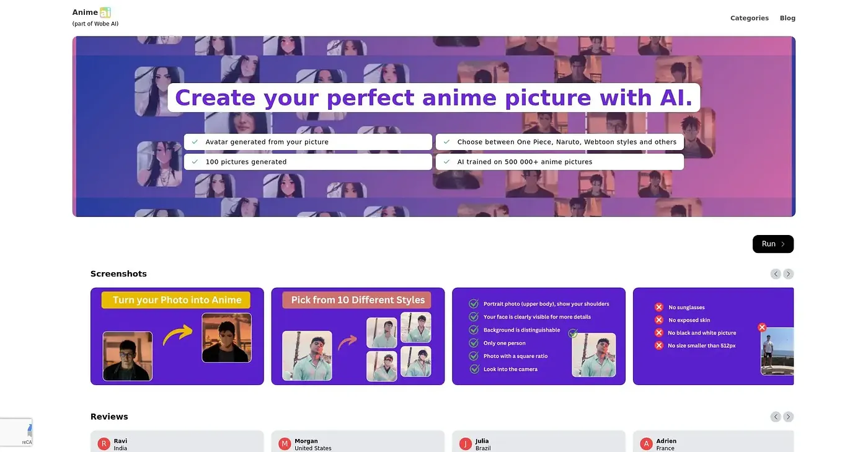Go to next screenshot with the right arrow
Image resolution: width=868 pixels, height=452 pixels.
point(788,274)
